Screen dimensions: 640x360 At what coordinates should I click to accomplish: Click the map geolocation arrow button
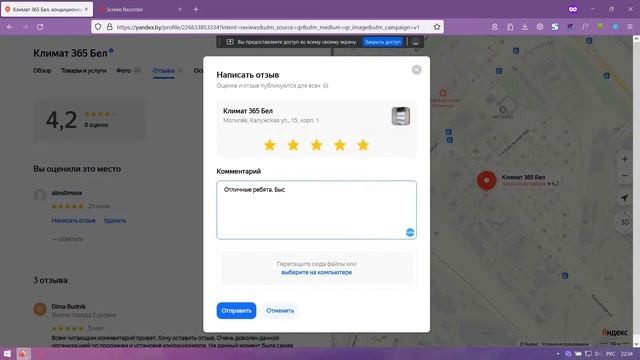coord(624,198)
